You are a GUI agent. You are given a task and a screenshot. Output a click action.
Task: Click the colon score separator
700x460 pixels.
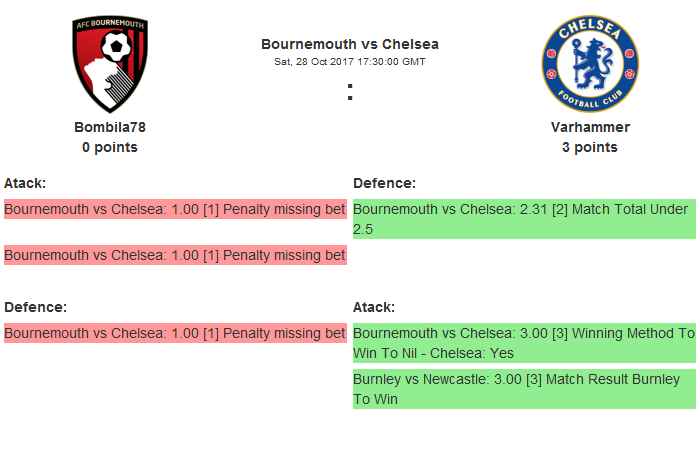350,92
